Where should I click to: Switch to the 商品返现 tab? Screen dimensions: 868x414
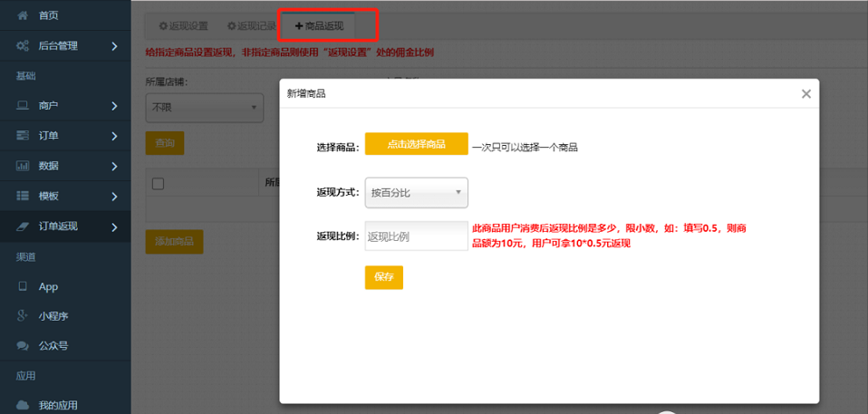click(319, 26)
